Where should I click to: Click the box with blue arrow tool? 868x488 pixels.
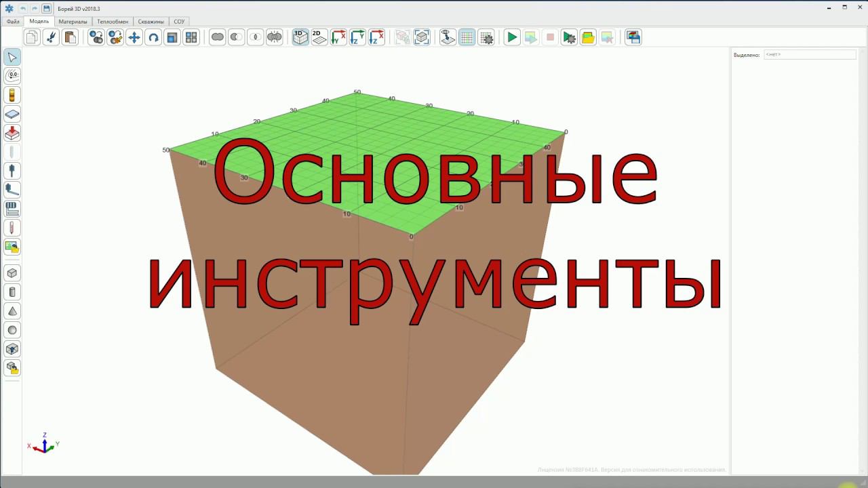(12, 349)
